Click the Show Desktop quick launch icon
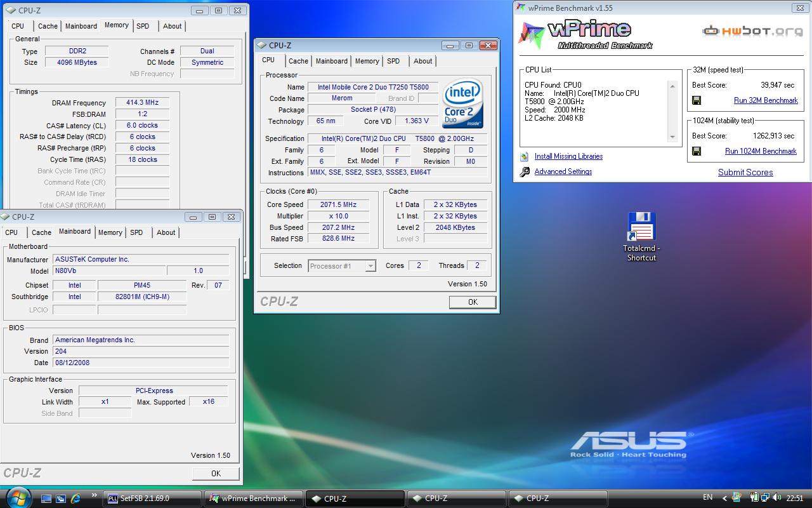 46,498
